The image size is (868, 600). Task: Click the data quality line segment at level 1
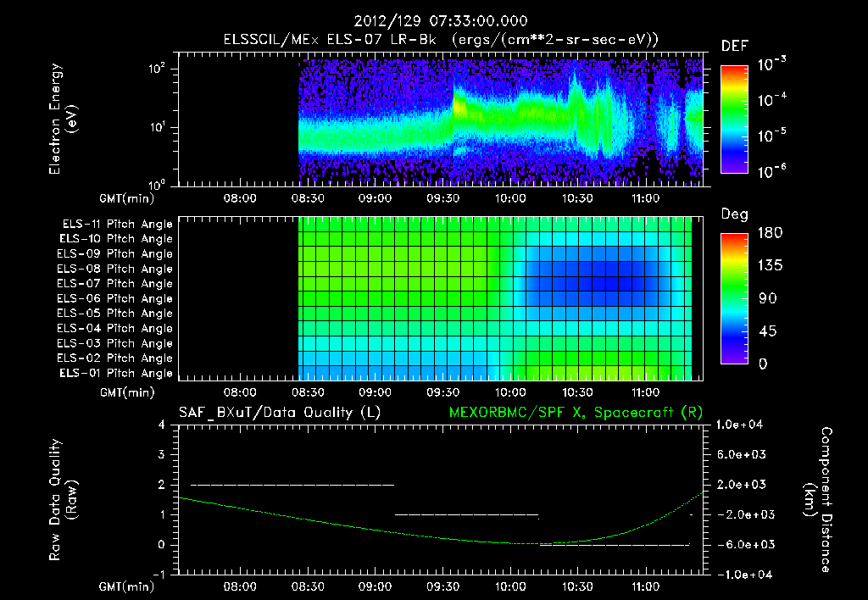[467, 514]
